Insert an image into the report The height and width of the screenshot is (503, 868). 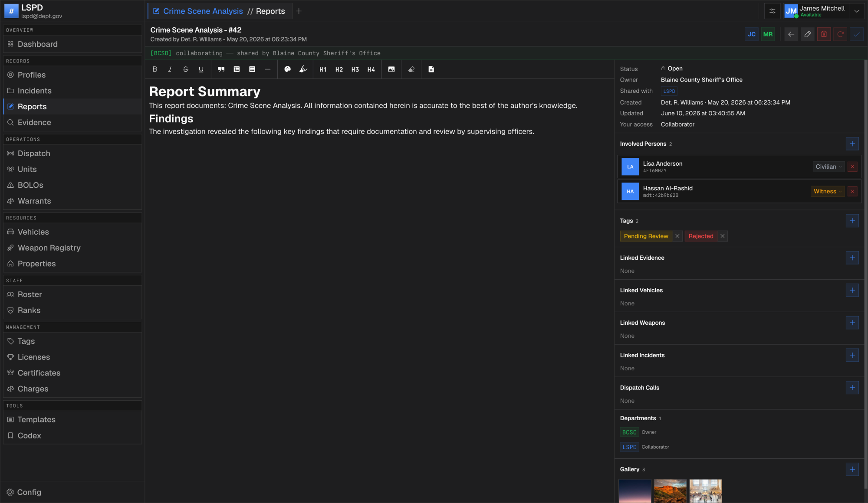click(391, 69)
